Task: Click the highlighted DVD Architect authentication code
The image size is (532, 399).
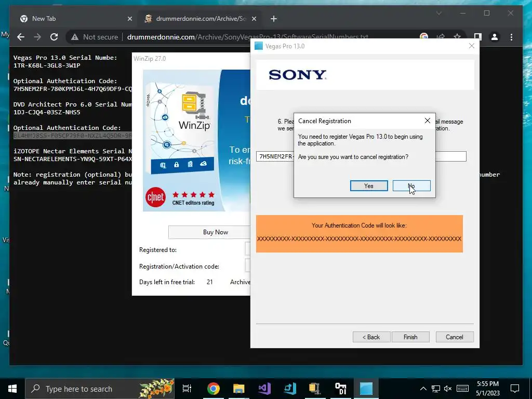Action: pyautogui.click(x=72, y=136)
